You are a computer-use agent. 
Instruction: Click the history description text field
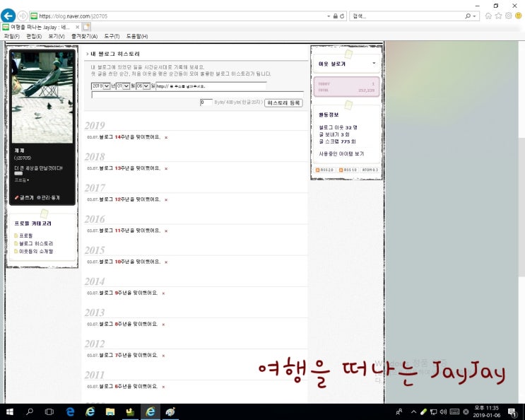point(198,95)
